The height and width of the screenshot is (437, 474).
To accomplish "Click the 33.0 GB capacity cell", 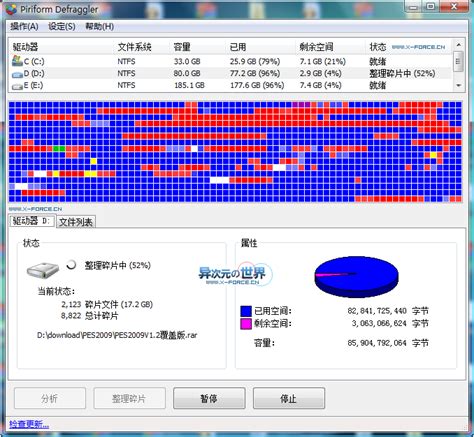I will (x=187, y=61).
